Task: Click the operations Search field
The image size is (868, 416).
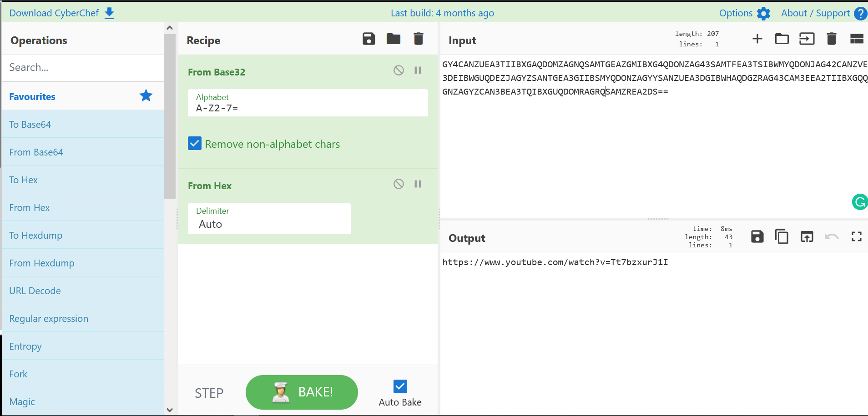Action: [x=83, y=68]
